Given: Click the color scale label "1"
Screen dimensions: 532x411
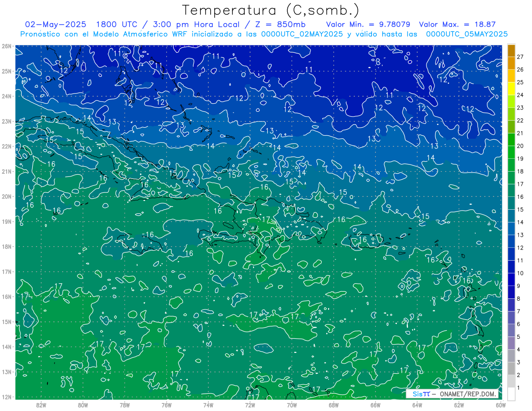Looking at the screenshot, I should click(x=518, y=388).
